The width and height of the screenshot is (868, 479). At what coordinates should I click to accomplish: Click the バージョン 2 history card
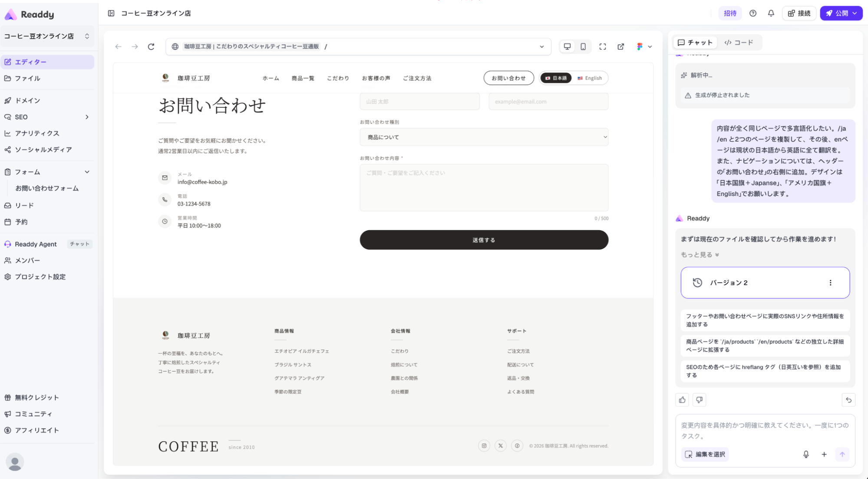765,283
